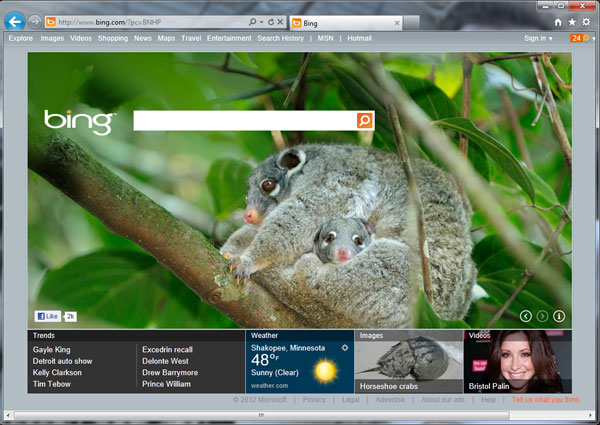Show the previous homepage image
The image size is (600, 425).
[x=526, y=316]
